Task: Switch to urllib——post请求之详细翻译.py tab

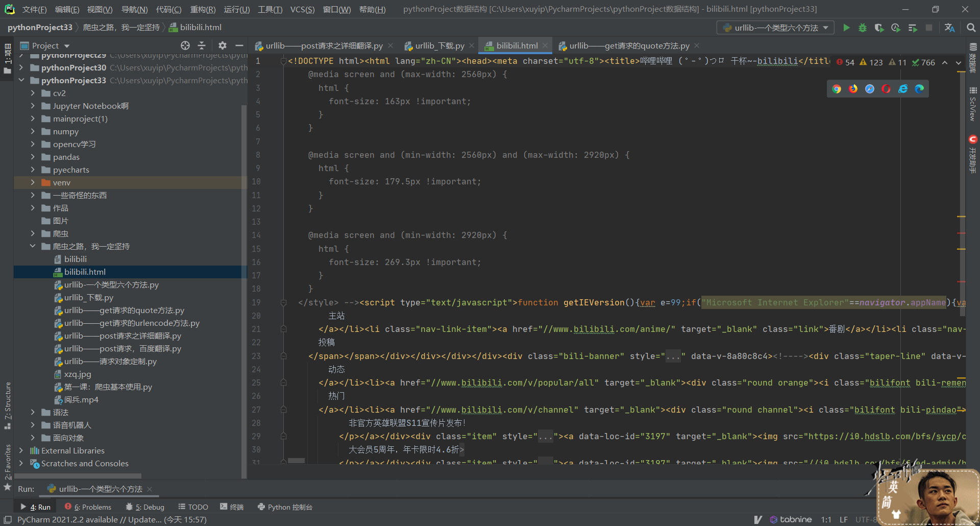Action: (324, 45)
